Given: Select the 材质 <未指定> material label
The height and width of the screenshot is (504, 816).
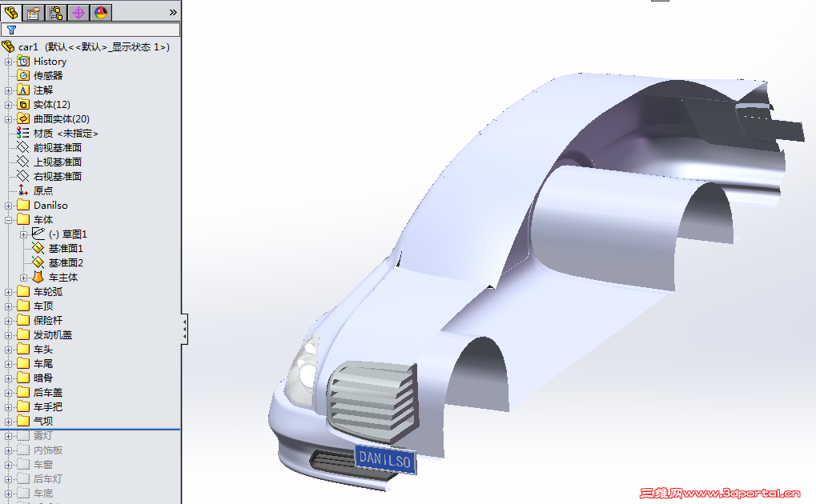Looking at the screenshot, I should [66, 133].
